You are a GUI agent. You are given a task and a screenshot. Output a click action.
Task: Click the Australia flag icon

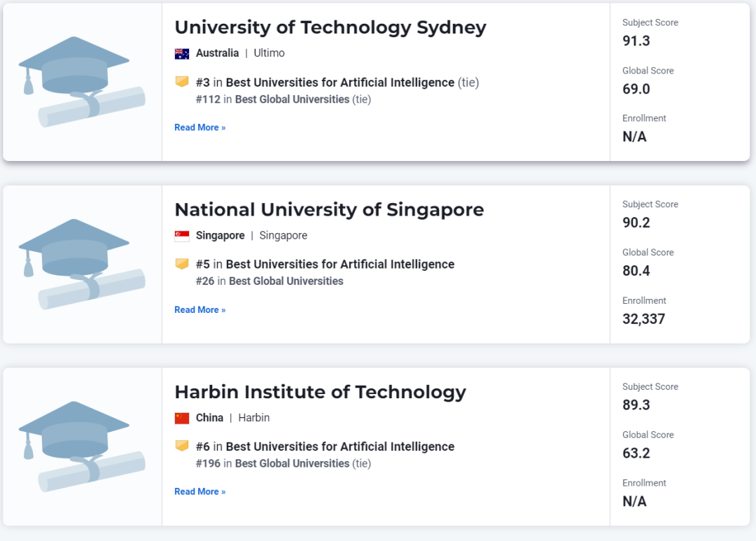point(181,52)
